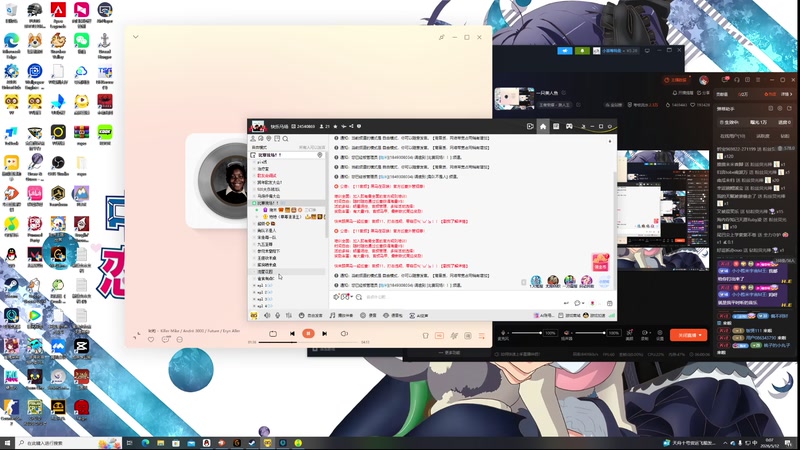Open Microsoft Edge from the taskbar
This screenshot has width=800, height=450.
point(145,443)
